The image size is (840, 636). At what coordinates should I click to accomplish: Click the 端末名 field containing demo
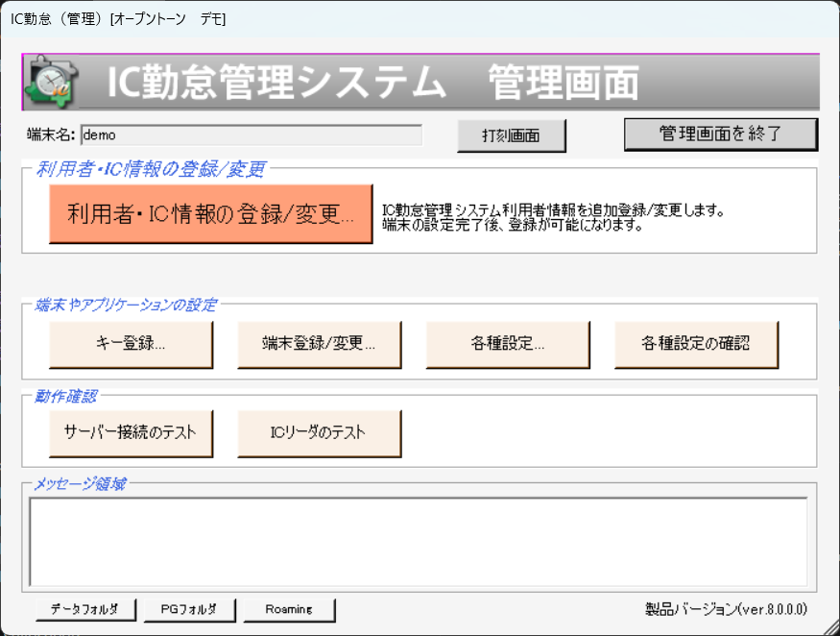(x=252, y=135)
